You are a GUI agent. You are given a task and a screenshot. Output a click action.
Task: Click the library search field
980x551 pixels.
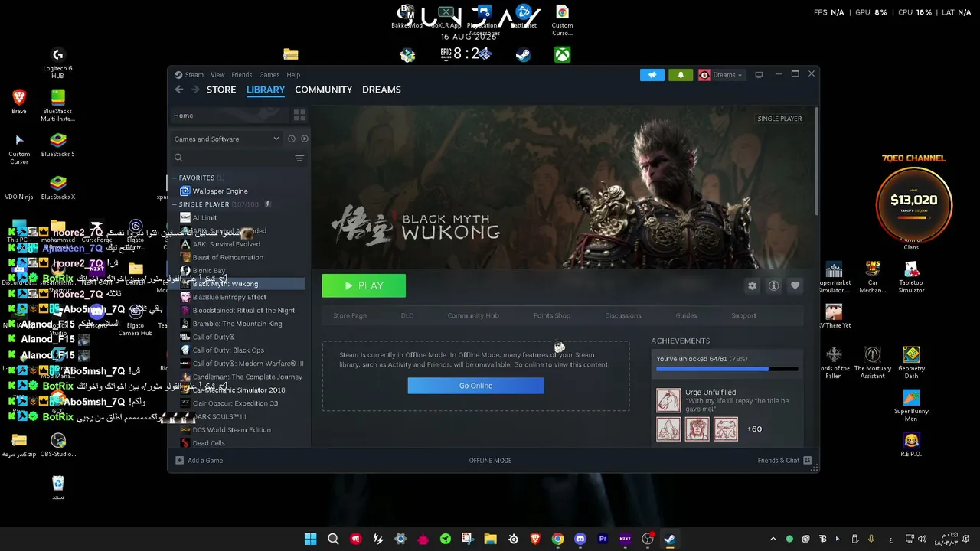pyautogui.click(x=232, y=158)
